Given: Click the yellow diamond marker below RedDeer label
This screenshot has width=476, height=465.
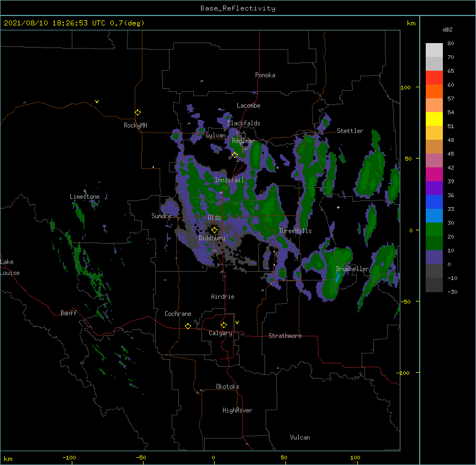Looking at the screenshot, I should (235, 155).
